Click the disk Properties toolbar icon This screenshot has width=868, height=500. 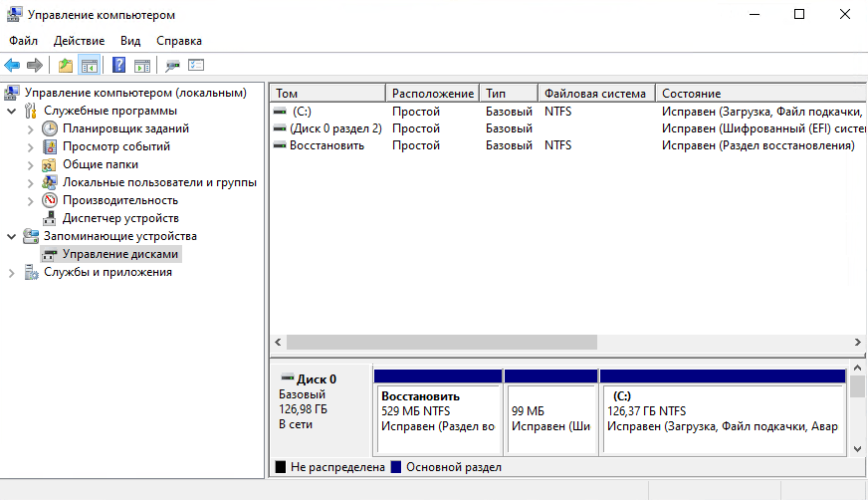coord(196,66)
